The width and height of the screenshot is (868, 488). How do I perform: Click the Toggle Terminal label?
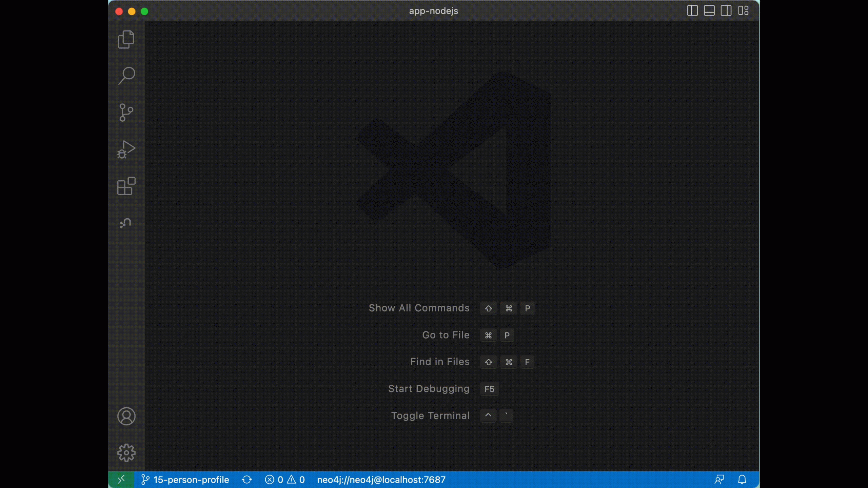tap(430, 415)
